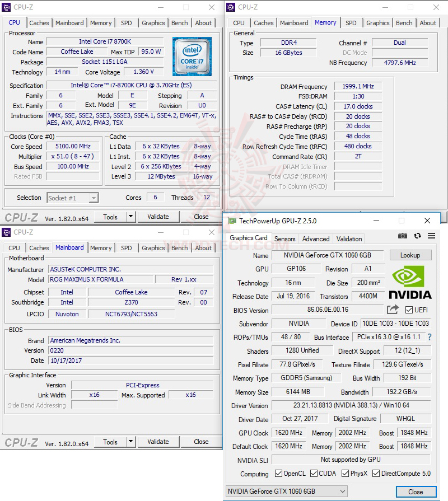Toggle the UEFI checkbox
Viewport: 448px width, 501px height.
click(x=409, y=310)
